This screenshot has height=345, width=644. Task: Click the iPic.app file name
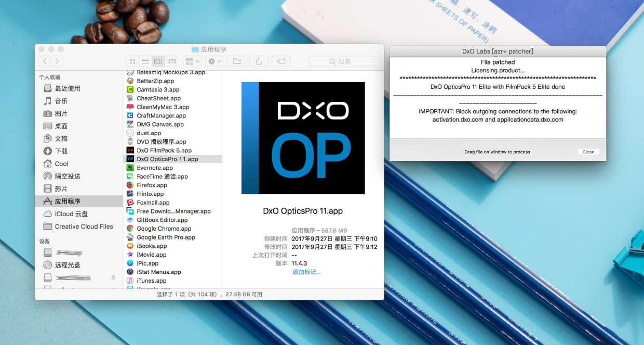click(147, 263)
